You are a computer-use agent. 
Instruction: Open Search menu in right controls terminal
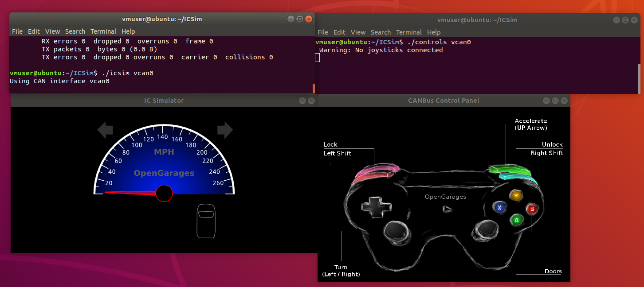coord(381,32)
